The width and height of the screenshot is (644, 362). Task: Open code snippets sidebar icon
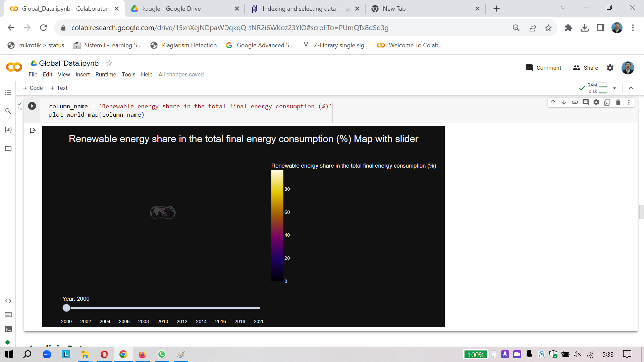(x=8, y=301)
